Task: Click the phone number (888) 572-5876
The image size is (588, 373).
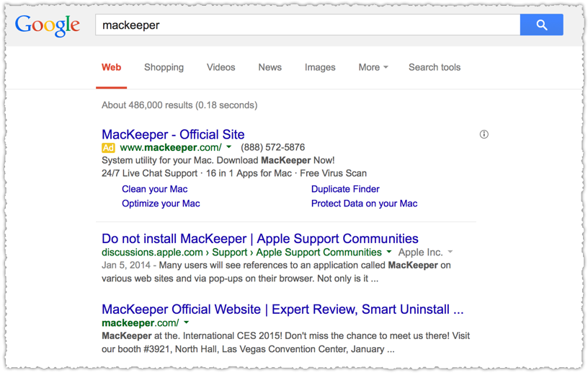Action: (272, 147)
